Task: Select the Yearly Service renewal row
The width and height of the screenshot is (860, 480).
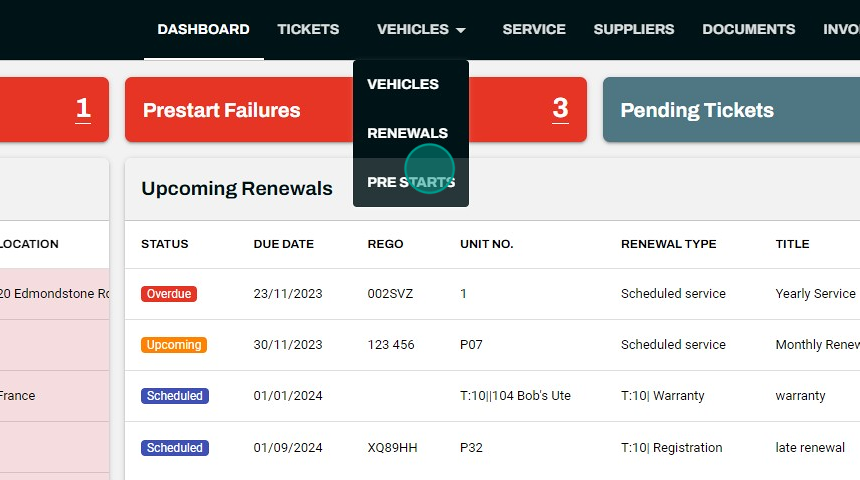Action: pos(493,294)
